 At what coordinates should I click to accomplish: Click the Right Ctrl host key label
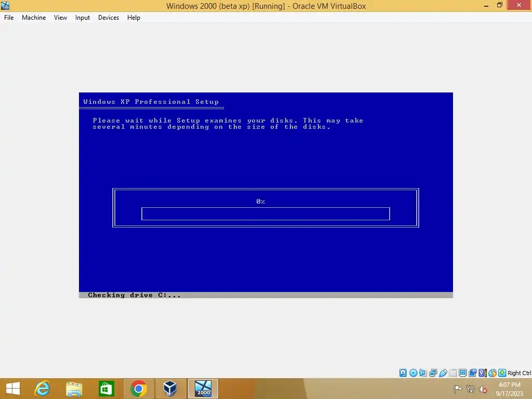(520, 373)
